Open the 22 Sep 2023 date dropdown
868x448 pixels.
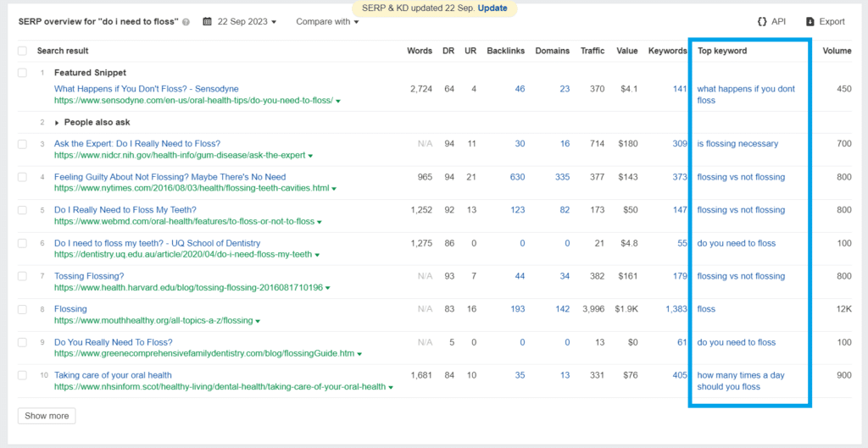pyautogui.click(x=247, y=21)
